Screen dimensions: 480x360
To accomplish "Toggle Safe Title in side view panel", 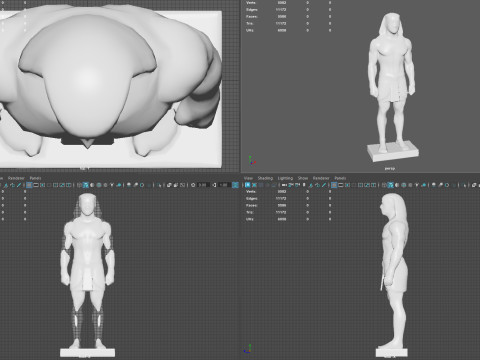I will click(x=373, y=185).
